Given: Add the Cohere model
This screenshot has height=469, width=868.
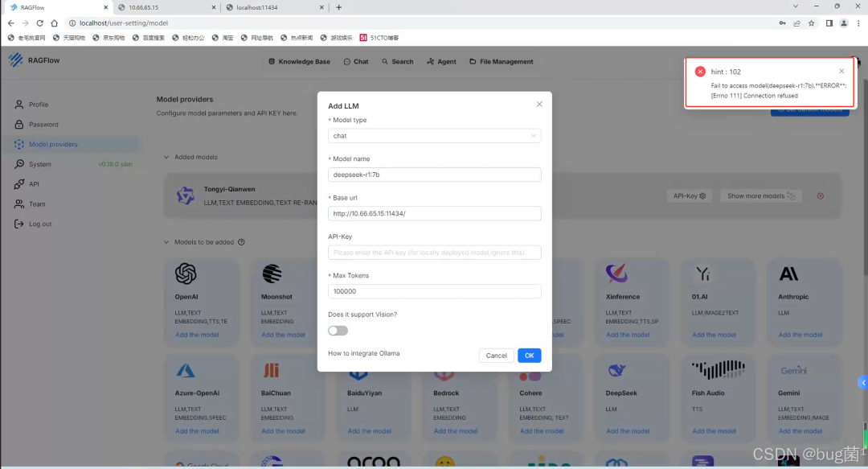Looking at the screenshot, I should (542, 431).
